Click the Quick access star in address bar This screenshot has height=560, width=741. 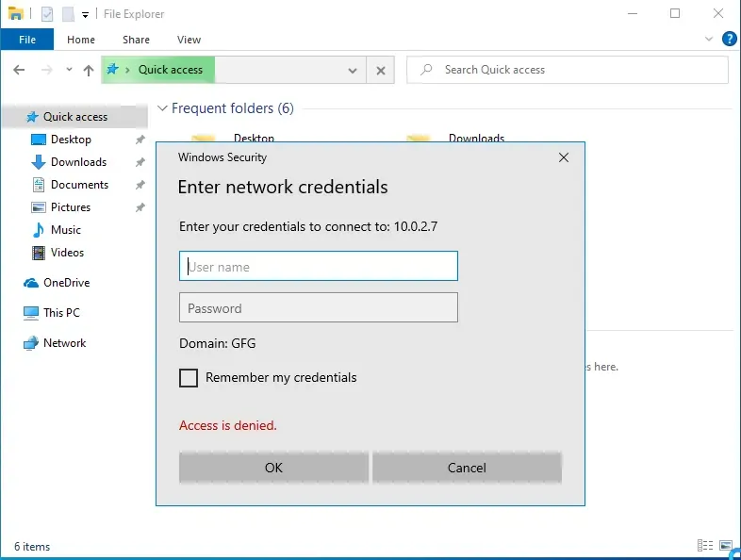112,70
